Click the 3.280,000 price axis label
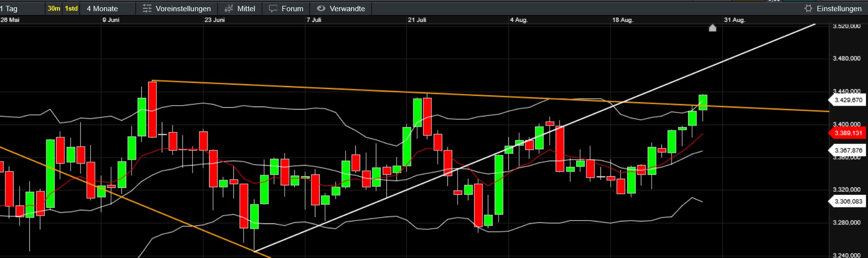 coord(847,222)
